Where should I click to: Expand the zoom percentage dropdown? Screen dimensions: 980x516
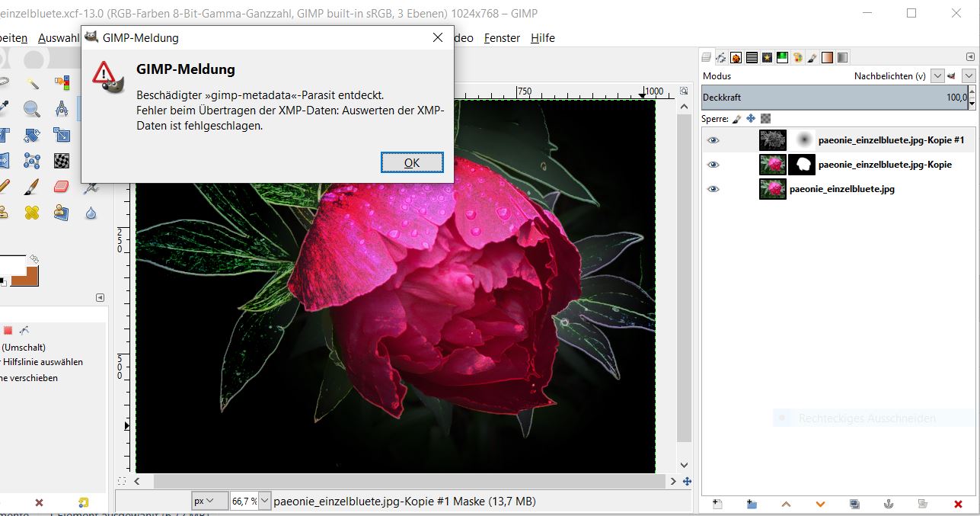pos(264,501)
